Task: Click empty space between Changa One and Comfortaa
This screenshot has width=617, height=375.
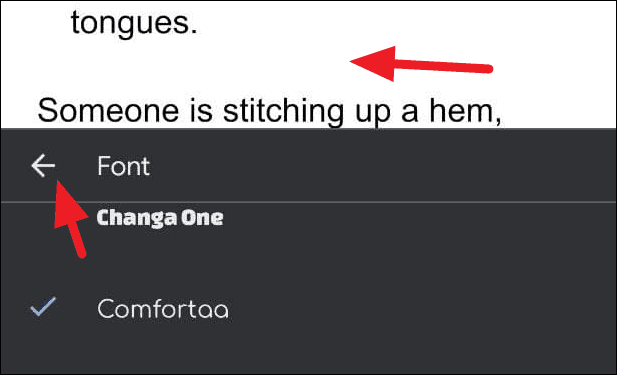Action: (308, 264)
